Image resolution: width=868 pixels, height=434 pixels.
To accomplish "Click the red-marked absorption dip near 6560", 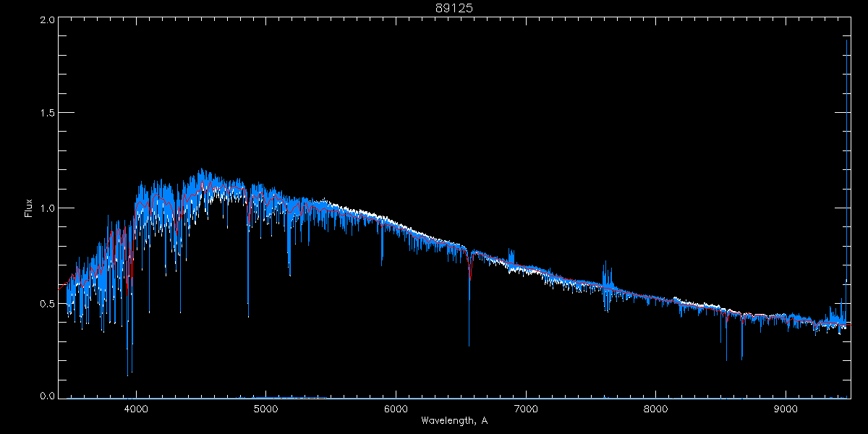I will pos(470,269).
